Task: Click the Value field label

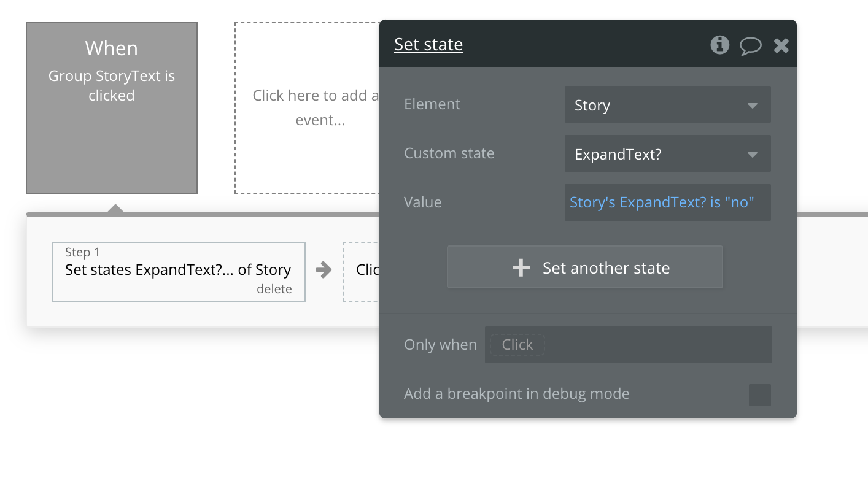Action: (x=422, y=202)
